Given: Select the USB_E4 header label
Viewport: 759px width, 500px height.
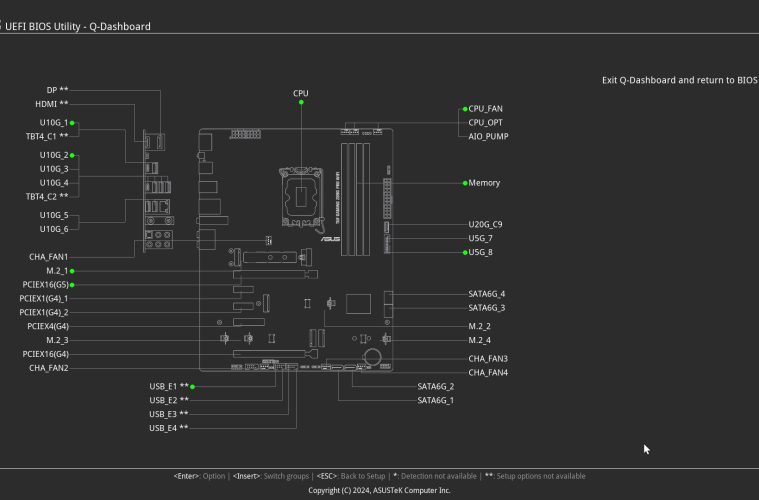Looking at the screenshot, I should (168, 428).
